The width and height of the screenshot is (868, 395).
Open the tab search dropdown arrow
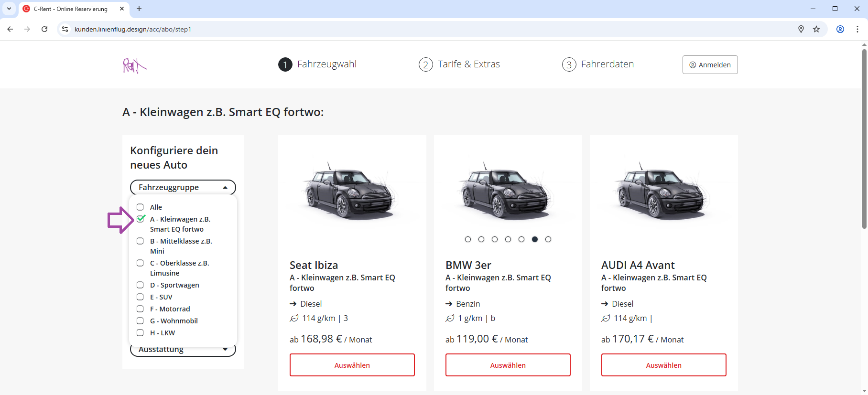click(9, 9)
